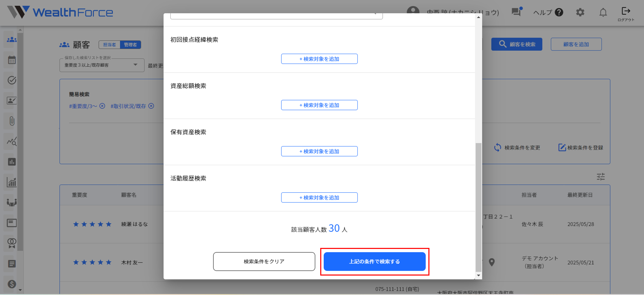Switch to 管理者 view toggle
644x295 pixels.
pyautogui.click(x=131, y=44)
